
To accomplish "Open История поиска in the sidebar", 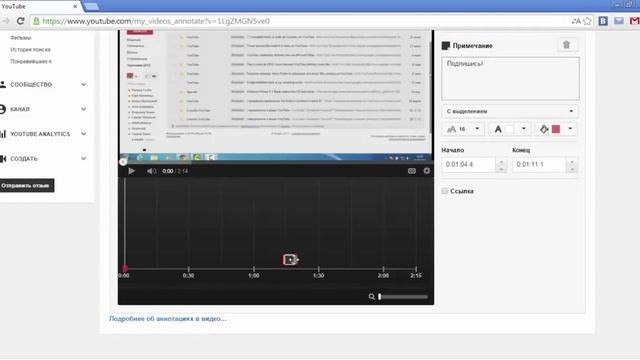I will (x=30, y=49).
